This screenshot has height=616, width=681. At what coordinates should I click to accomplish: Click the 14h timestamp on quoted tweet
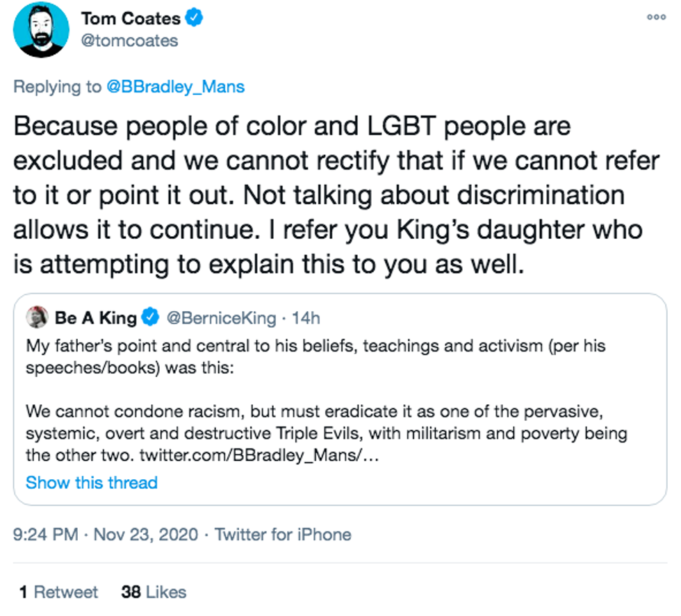point(305,318)
